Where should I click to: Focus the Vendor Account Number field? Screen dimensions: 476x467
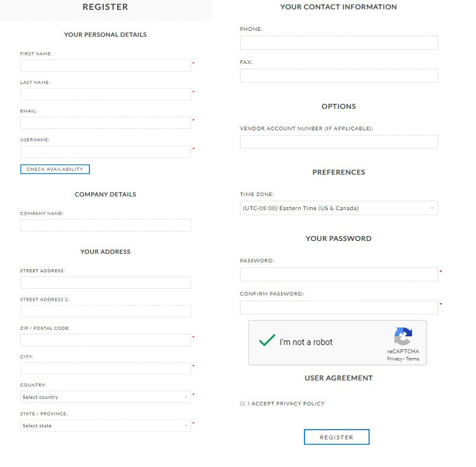point(339,142)
